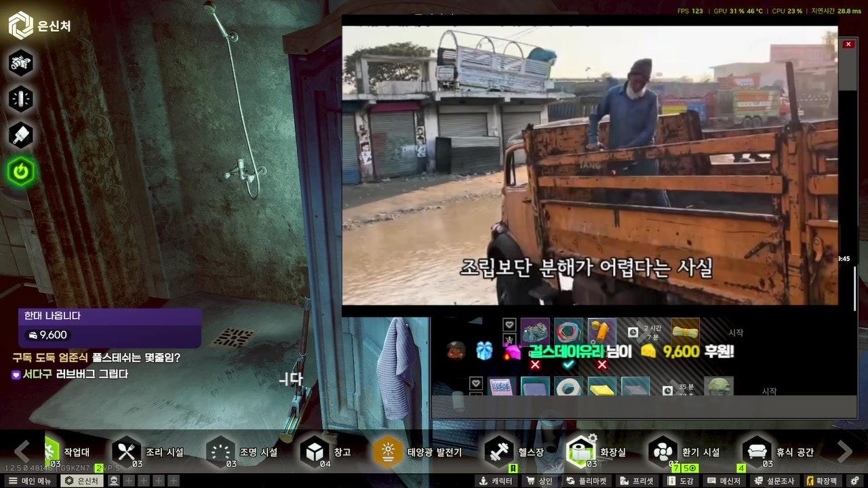Open the 작업대 (Workbench) hideout module
Image resolution: width=868 pixels, height=488 pixels.
[x=67, y=452]
